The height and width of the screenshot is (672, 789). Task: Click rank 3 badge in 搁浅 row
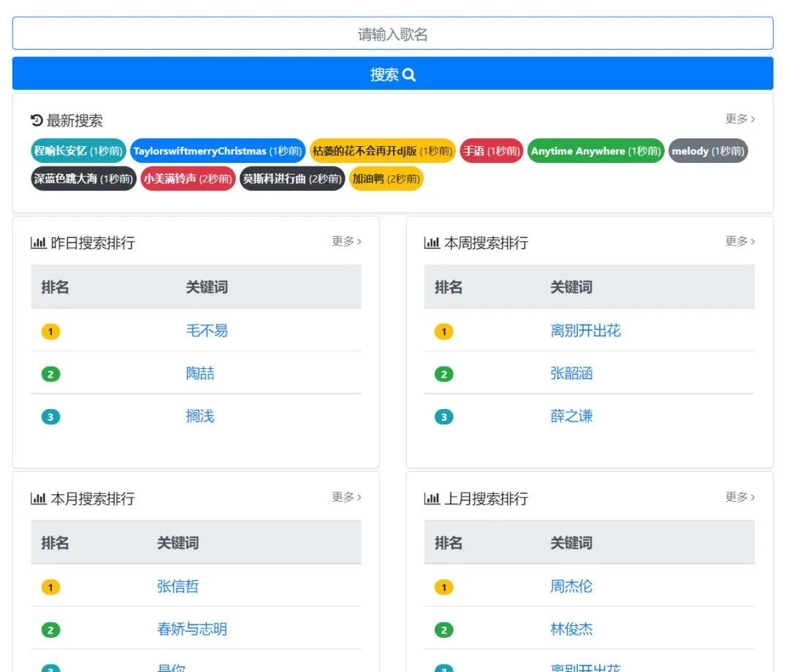coord(50,417)
